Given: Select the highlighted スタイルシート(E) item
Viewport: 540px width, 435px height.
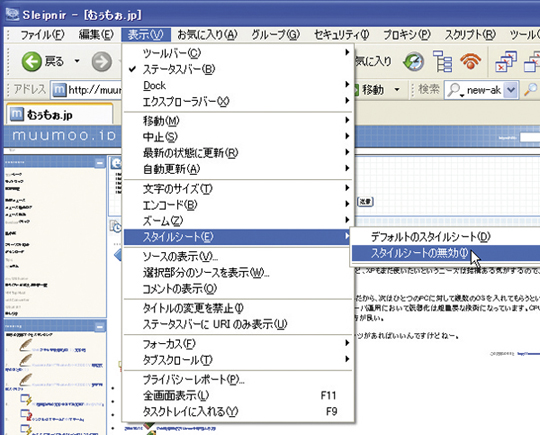Looking at the screenshot, I should 238,237.
